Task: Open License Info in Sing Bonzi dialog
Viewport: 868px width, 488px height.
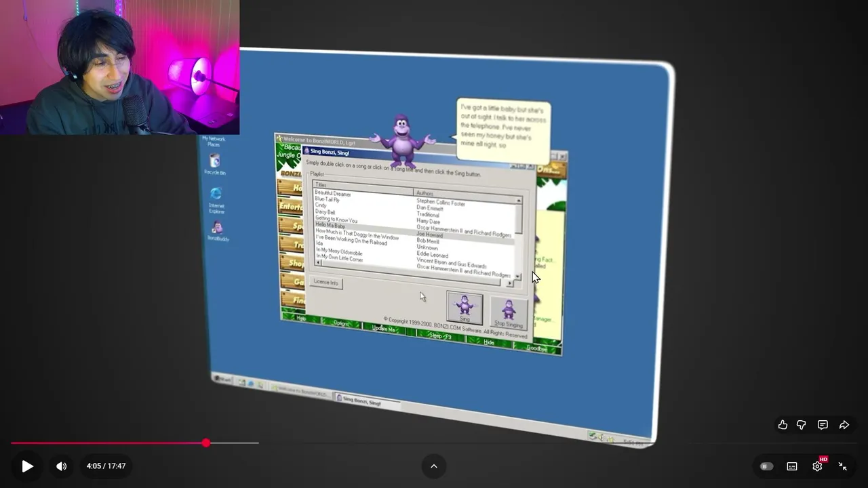Action: pos(326,283)
